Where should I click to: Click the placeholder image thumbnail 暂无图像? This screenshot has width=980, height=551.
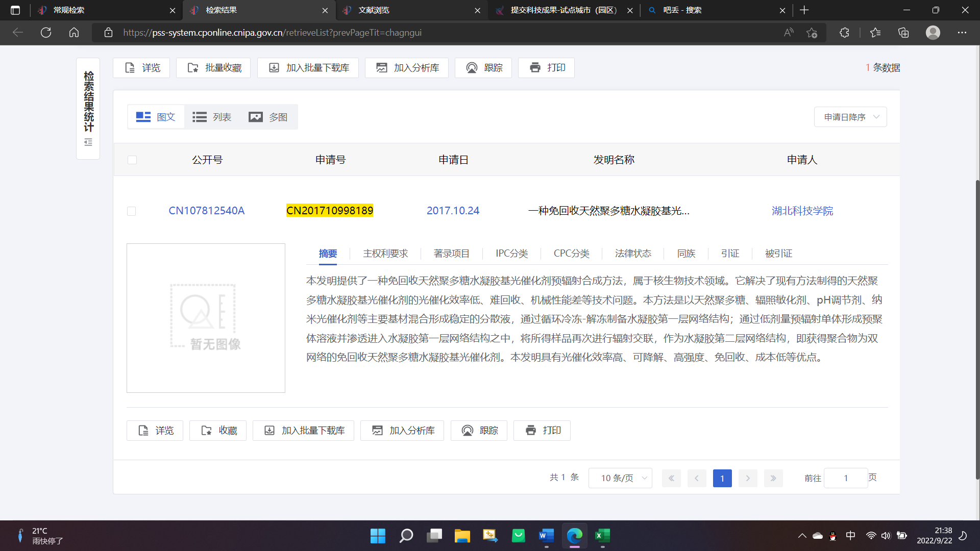pyautogui.click(x=206, y=318)
